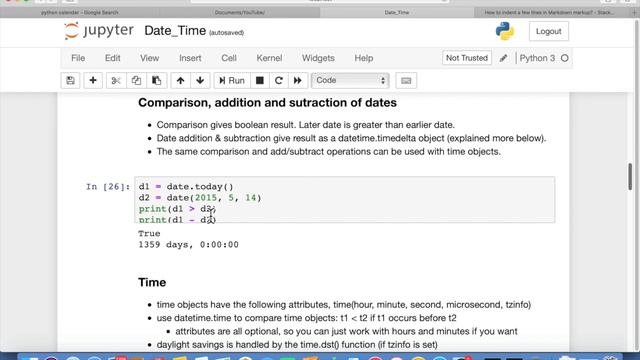Switch to Stack Overflow Markdown indent tab
The image size is (640, 360).
[549, 13]
